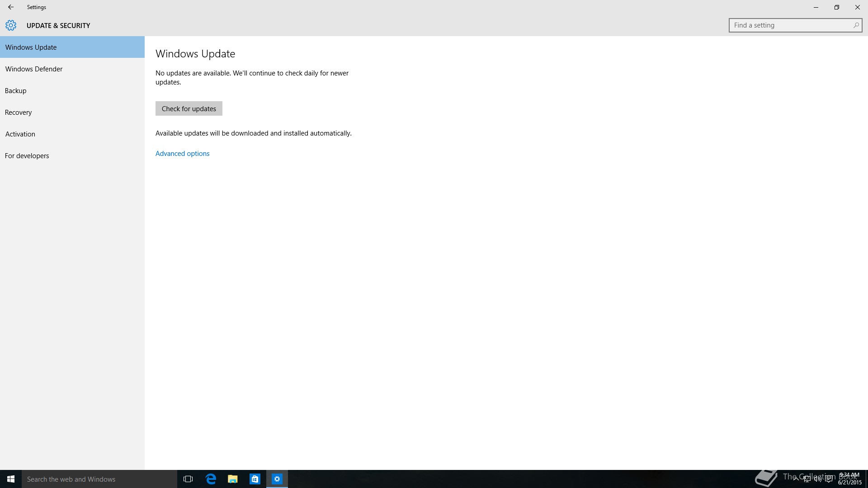
Task: Open the Action Center notifications icon
Action: click(829, 479)
